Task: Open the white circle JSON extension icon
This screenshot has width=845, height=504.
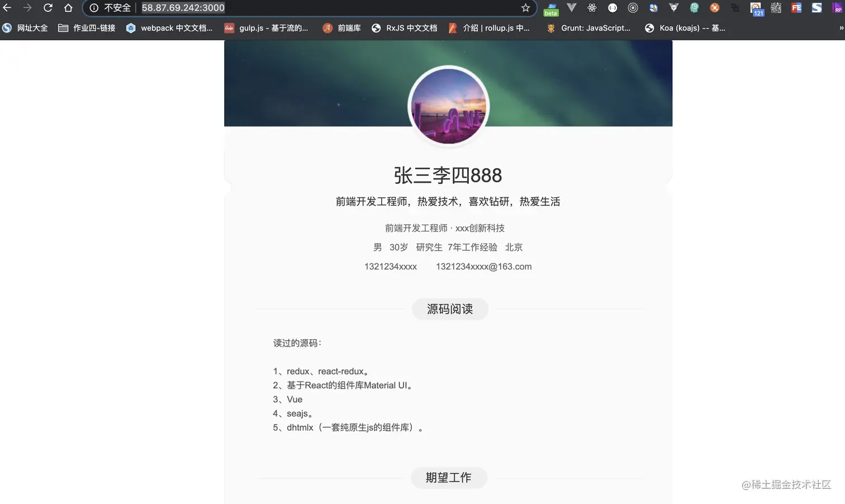Action: click(x=613, y=8)
